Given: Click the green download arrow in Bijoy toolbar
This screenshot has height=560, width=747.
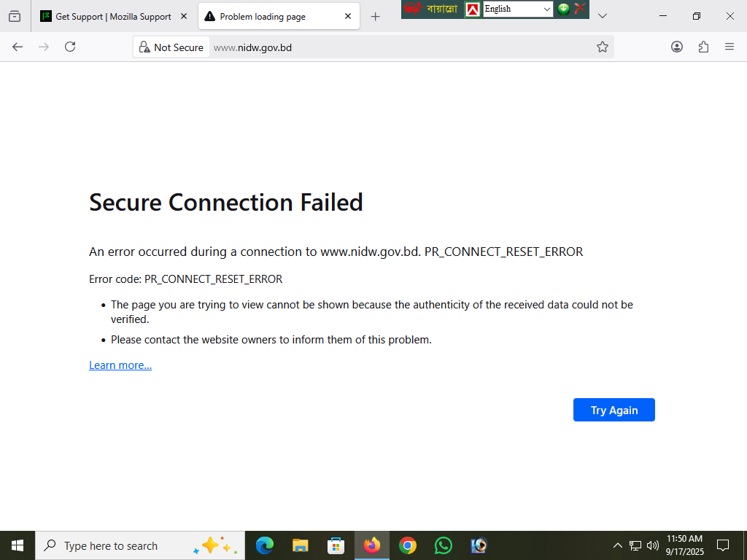Looking at the screenshot, I should click(564, 9).
